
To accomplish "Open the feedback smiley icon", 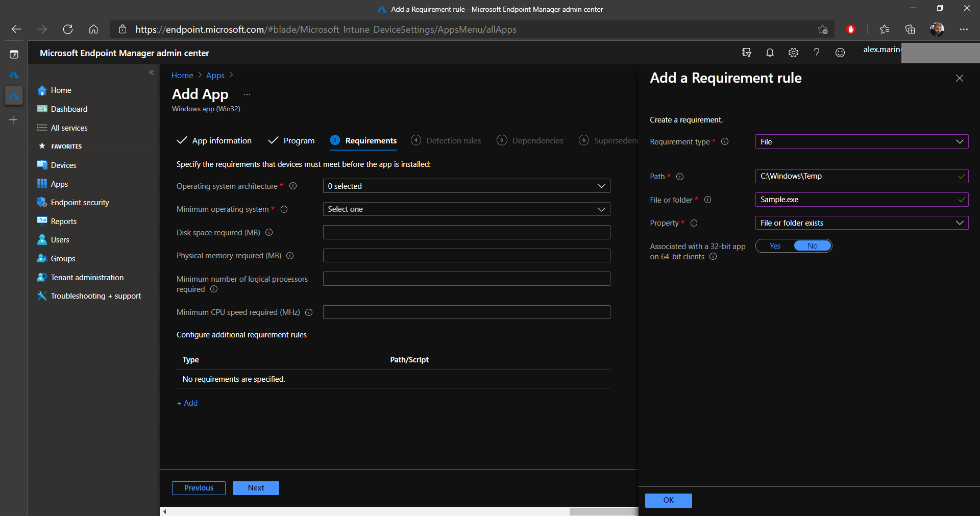I will (840, 53).
